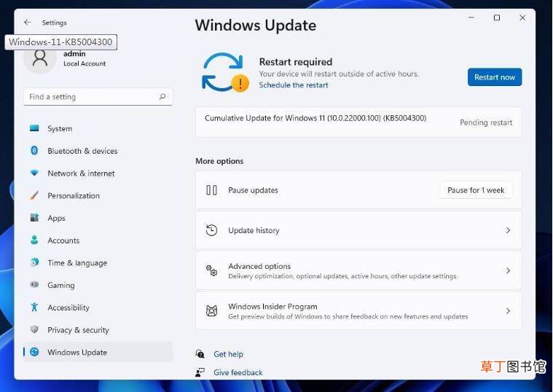Viewport: 553px width, 392px height.
Task: Click the Privacy shield icon
Action: click(x=34, y=329)
